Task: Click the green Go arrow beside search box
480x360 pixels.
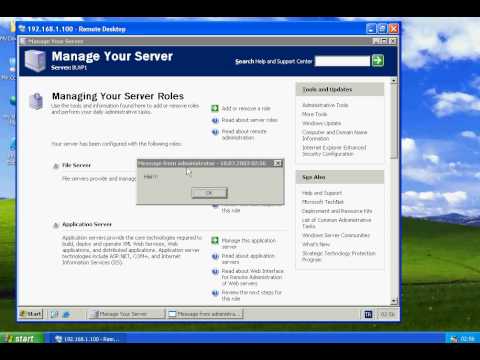Action: point(378,61)
